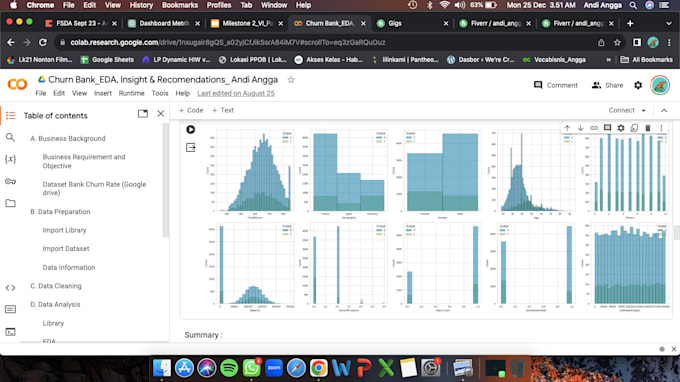This screenshot has height=382, width=680.
Task: Open the Google account avatar
Action: 660,85
